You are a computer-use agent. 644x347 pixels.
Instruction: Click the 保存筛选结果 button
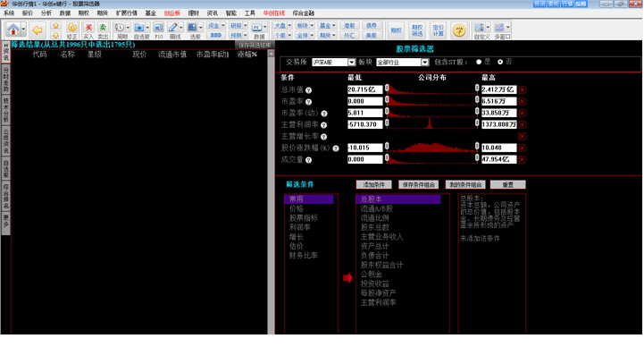(x=255, y=45)
